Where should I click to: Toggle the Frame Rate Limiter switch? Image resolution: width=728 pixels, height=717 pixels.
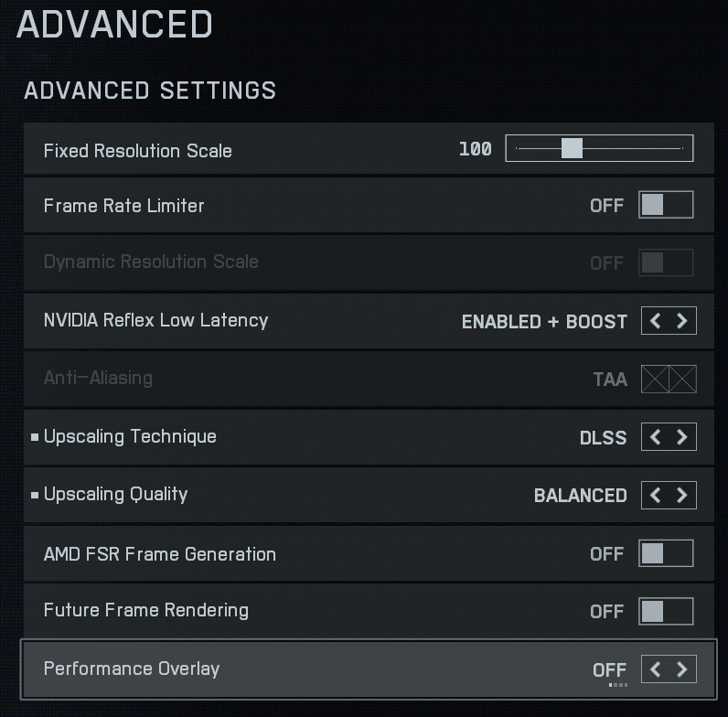665,205
